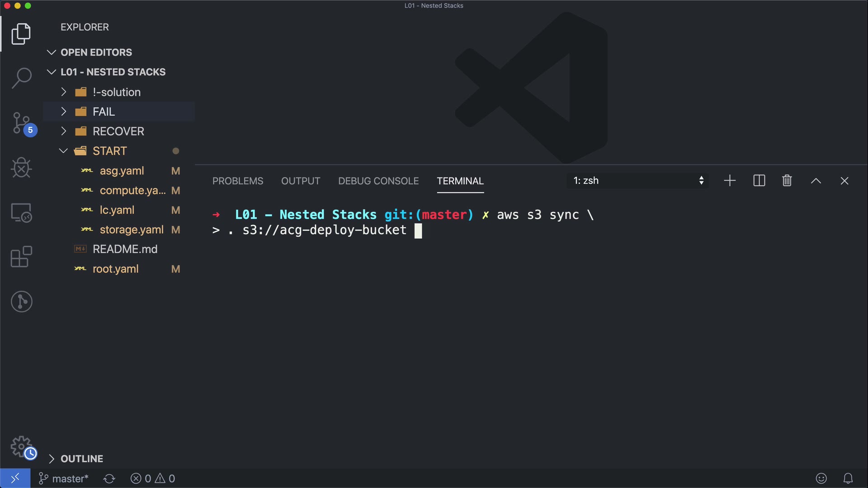Open Source Control view with 5 changes

(x=21, y=123)
